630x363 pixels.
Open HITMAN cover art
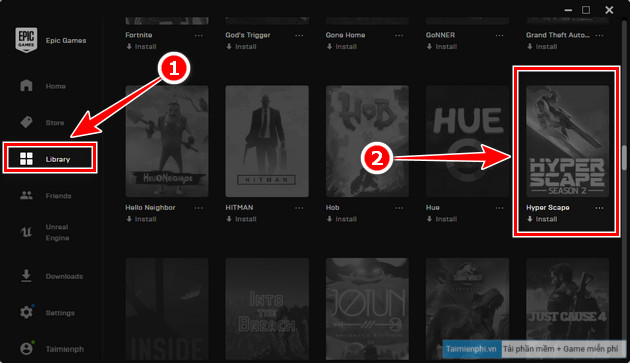[x=267, y=141]
